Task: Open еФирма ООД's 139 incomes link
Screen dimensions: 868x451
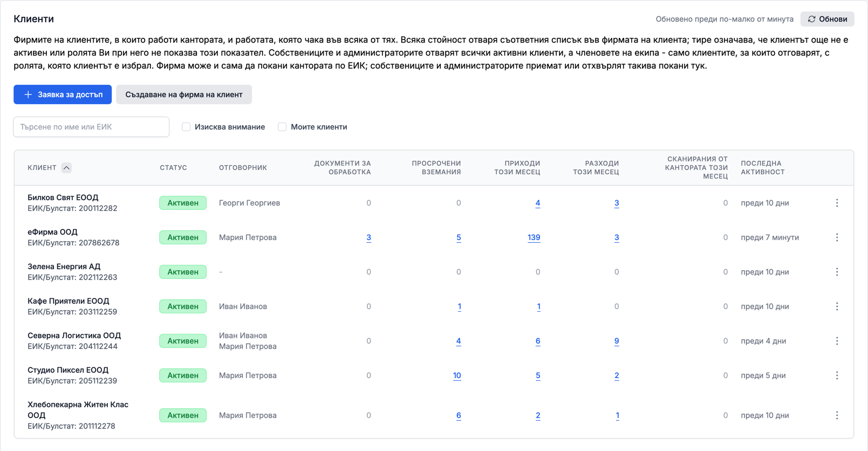Action: pyautogui.click(x=534, y=237)
